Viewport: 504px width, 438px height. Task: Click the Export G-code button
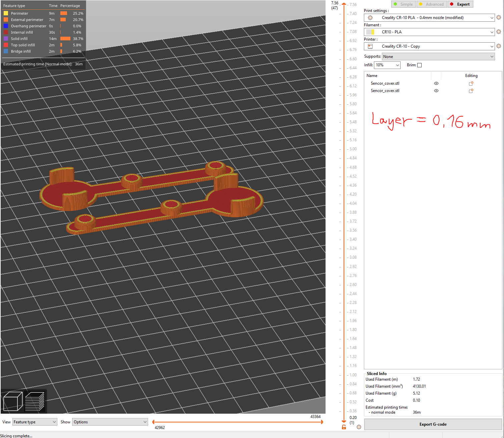(x=433, y=424)
